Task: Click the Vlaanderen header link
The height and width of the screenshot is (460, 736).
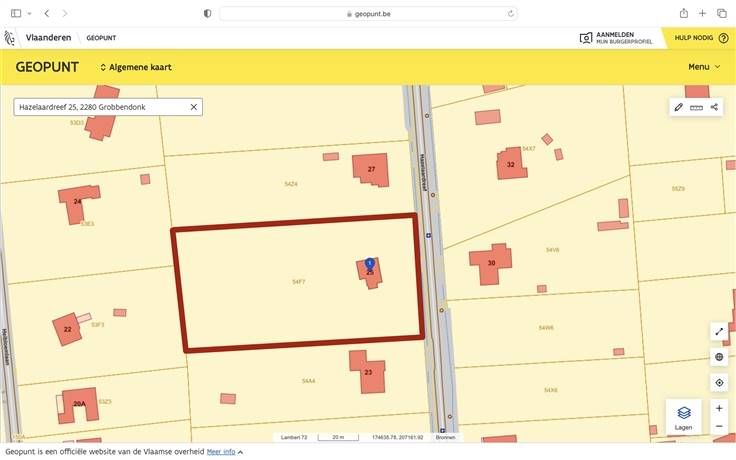Action: coord(46,38)
